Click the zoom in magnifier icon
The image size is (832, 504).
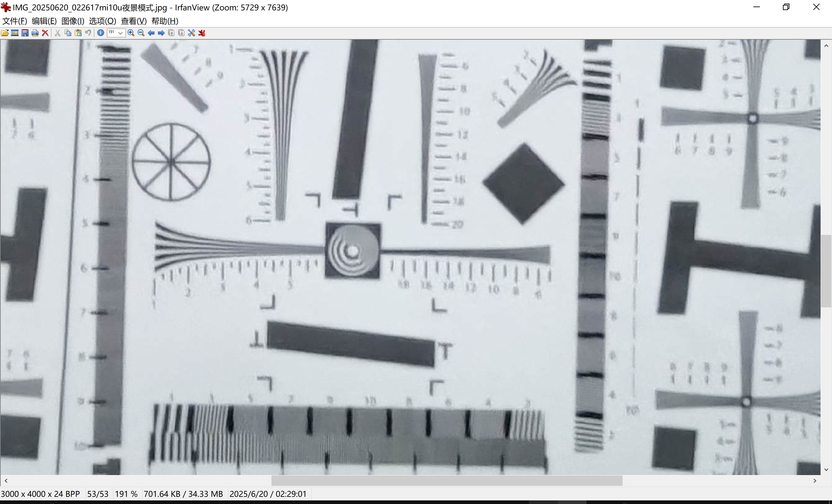(x=131, y=33)
